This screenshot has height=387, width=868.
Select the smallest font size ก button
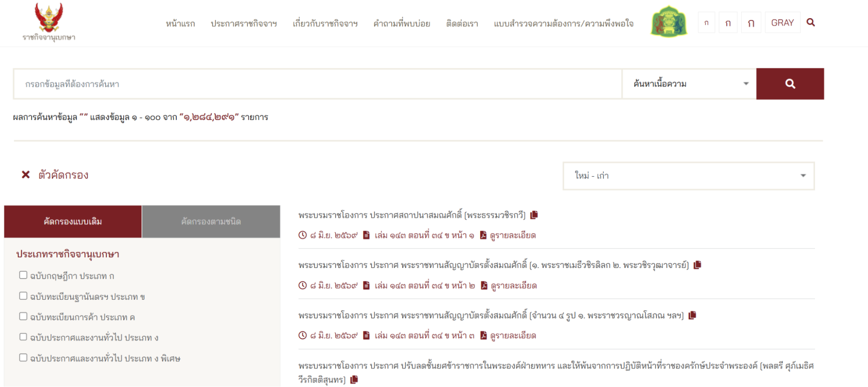coord(706,23)
